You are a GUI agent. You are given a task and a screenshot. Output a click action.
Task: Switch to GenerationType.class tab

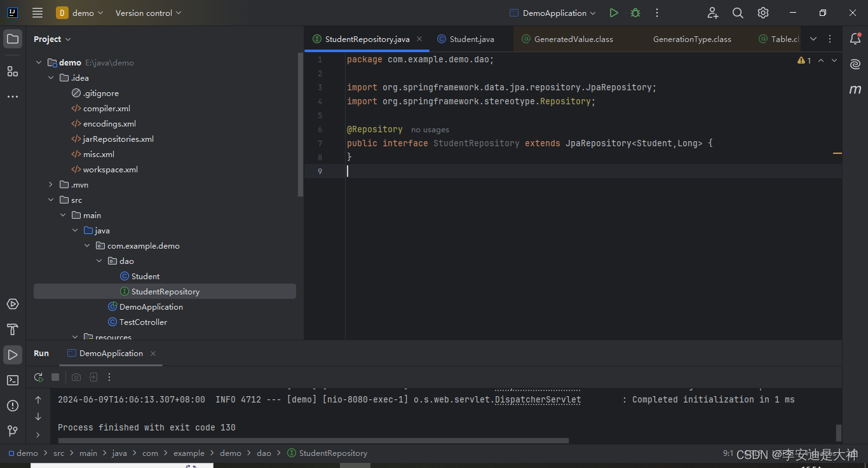pos(691,39)
